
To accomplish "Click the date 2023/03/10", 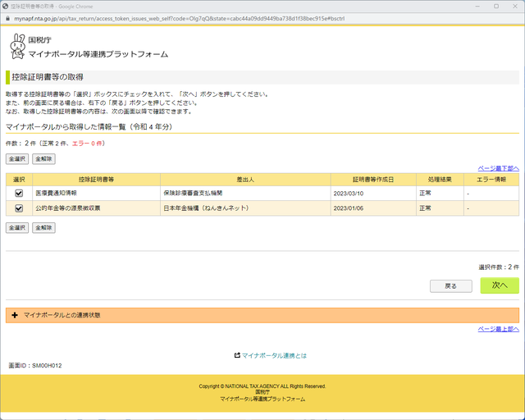I will pos(348,194).
